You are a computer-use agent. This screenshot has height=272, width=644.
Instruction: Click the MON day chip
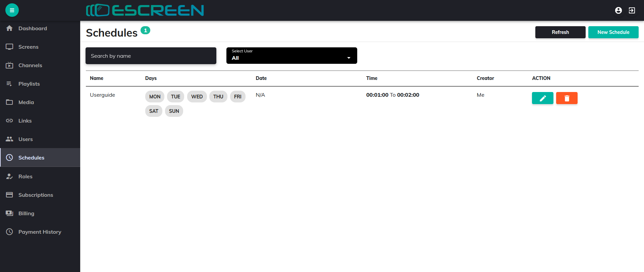155,97
